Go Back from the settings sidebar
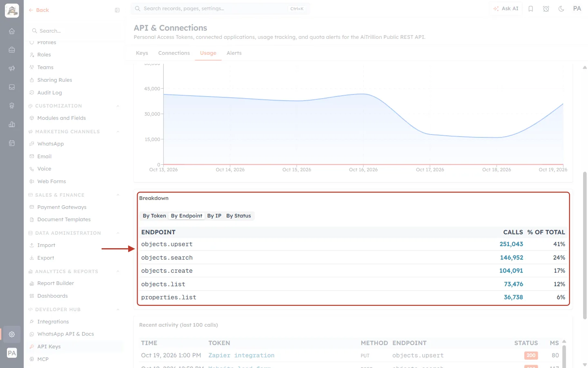 click(x=39, y=10)
